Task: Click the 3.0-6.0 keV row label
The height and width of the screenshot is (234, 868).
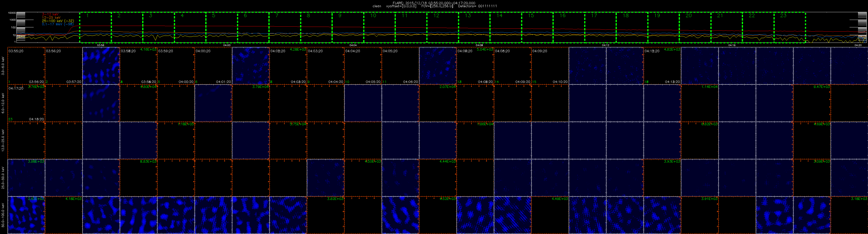Action: pyautogui.click(x=3, y=66)
